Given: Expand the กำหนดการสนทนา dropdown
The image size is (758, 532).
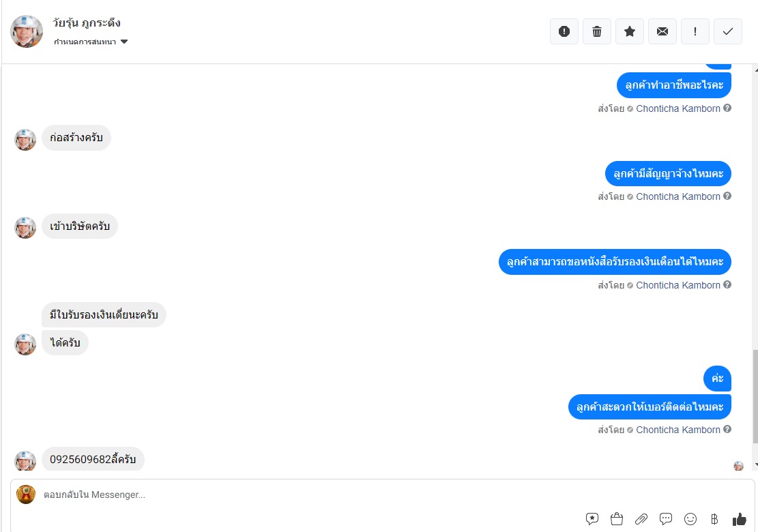Looking at the screenshot, I should (90, 42).
